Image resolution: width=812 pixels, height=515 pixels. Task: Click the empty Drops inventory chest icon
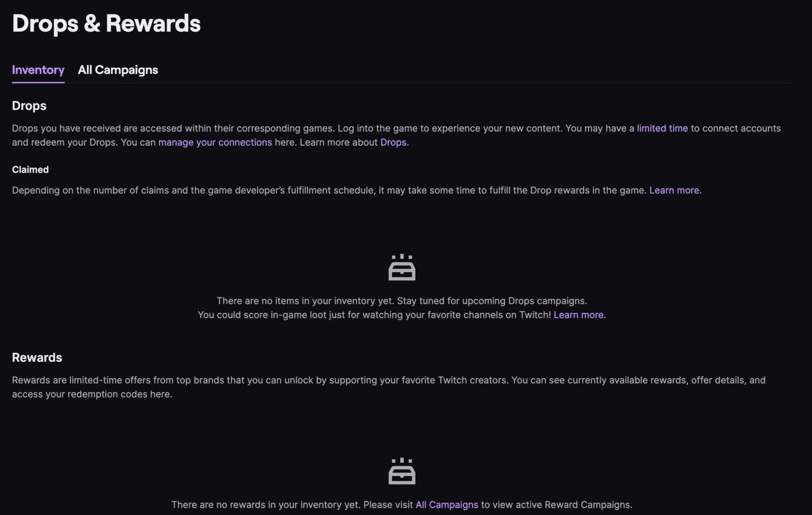402,267
